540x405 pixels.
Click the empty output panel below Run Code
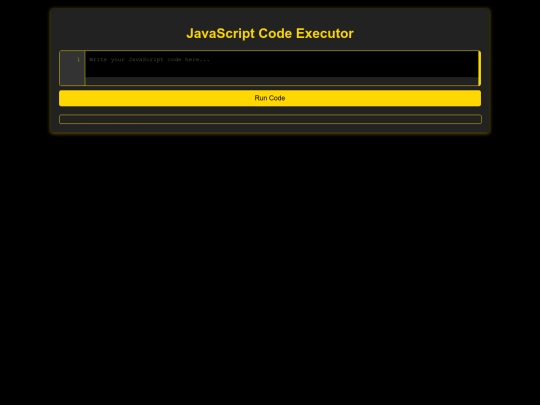pyautogui.click(x=270, y=119)
